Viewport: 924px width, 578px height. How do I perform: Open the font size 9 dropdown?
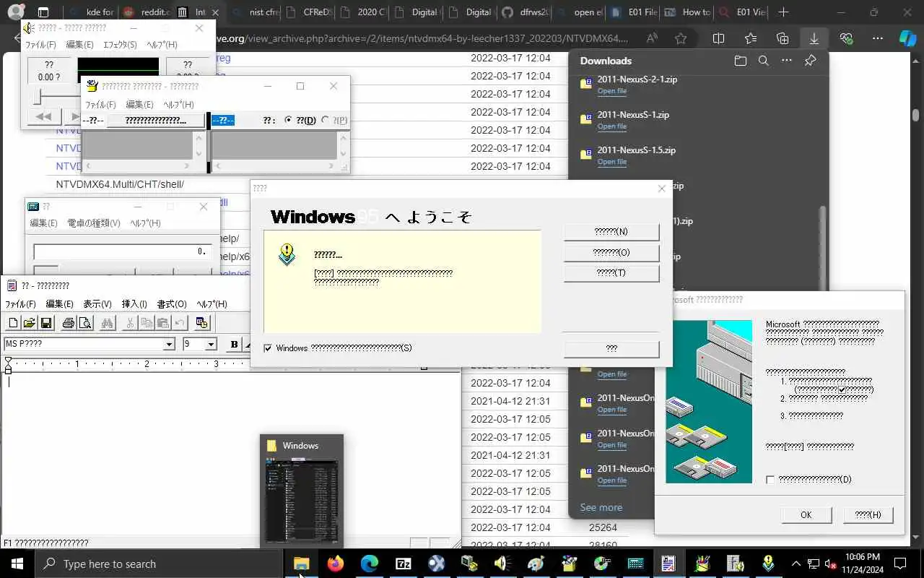(211, 345)
